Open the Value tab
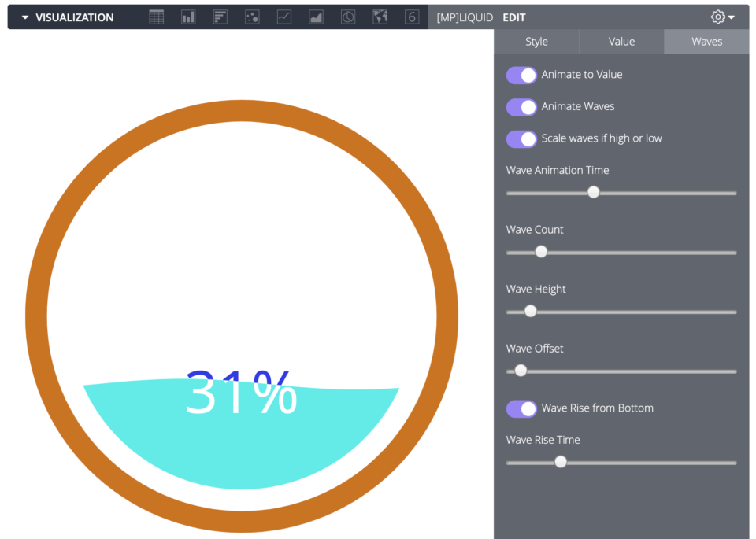 coord(621,41)
